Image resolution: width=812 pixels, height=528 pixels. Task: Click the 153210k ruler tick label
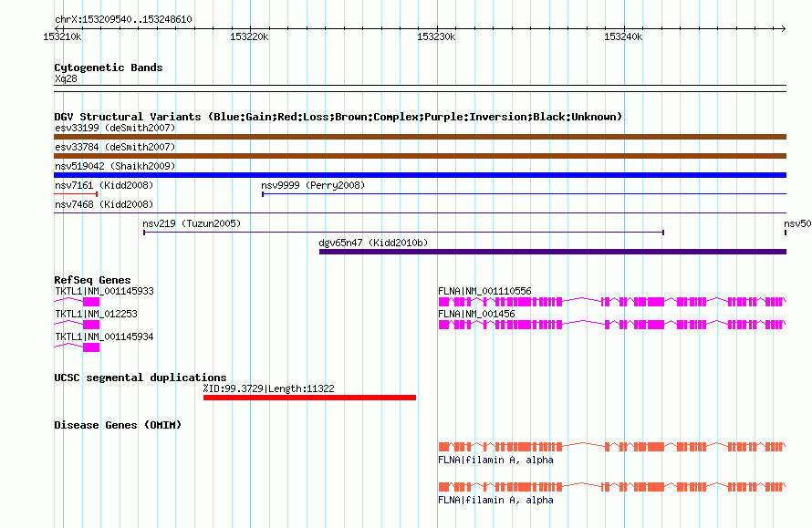click(62, 36)
